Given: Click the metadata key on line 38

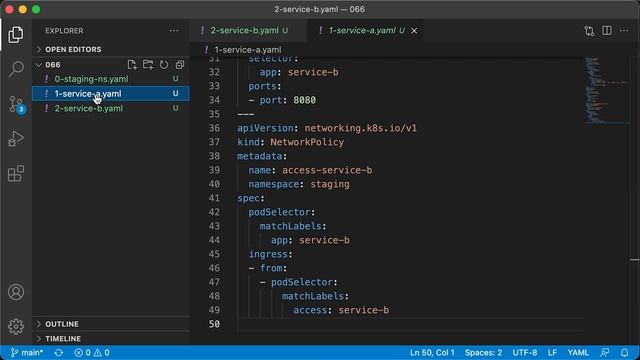Looking at the screenshot, I should (x=260, y=156).
